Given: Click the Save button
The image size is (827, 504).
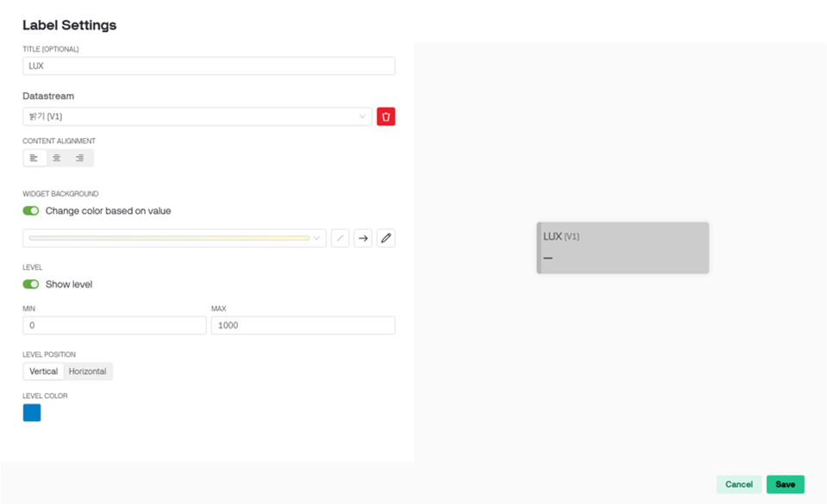Looking at the screenshot, I should pyautogui.click(x=786, y=484).
